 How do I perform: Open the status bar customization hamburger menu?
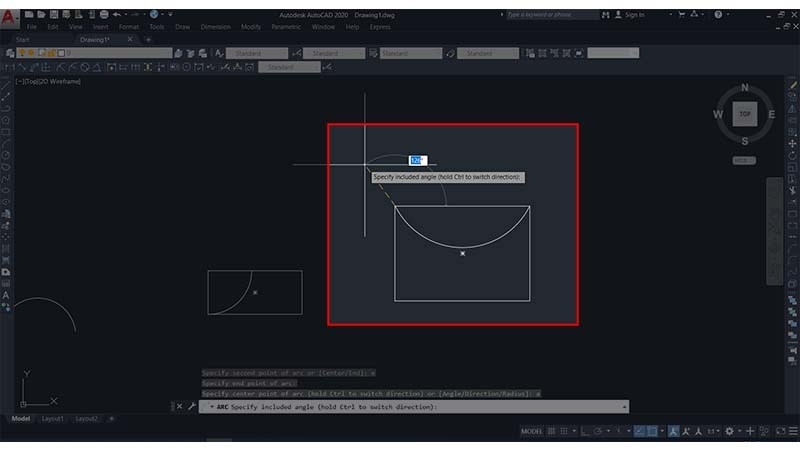click(793, 432)
